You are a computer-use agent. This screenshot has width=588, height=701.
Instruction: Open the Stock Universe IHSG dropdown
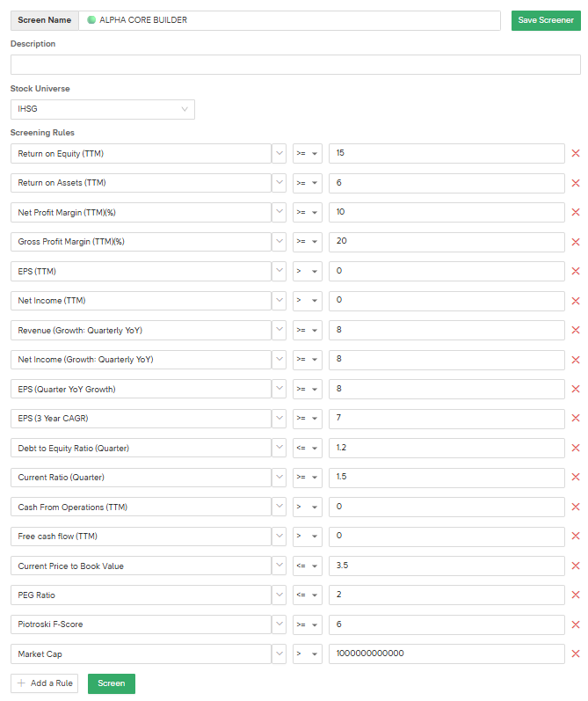coord(102,109)
